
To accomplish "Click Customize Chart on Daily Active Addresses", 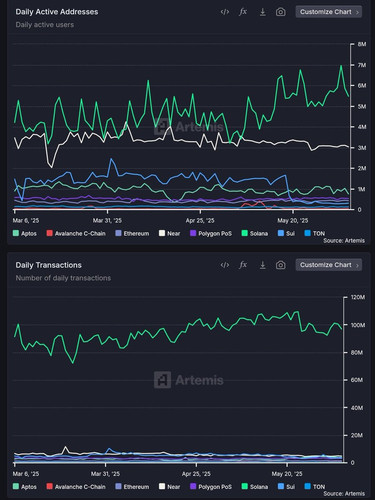I will 329,12.
